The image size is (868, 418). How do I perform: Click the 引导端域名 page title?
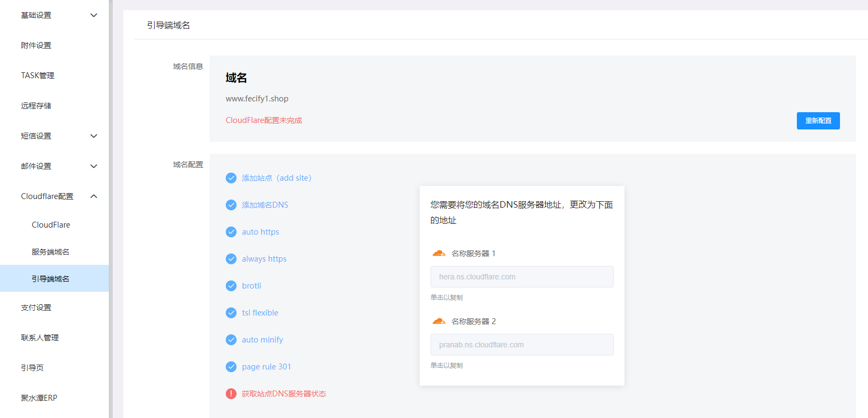pyautogui.click(x=169, y=25)
